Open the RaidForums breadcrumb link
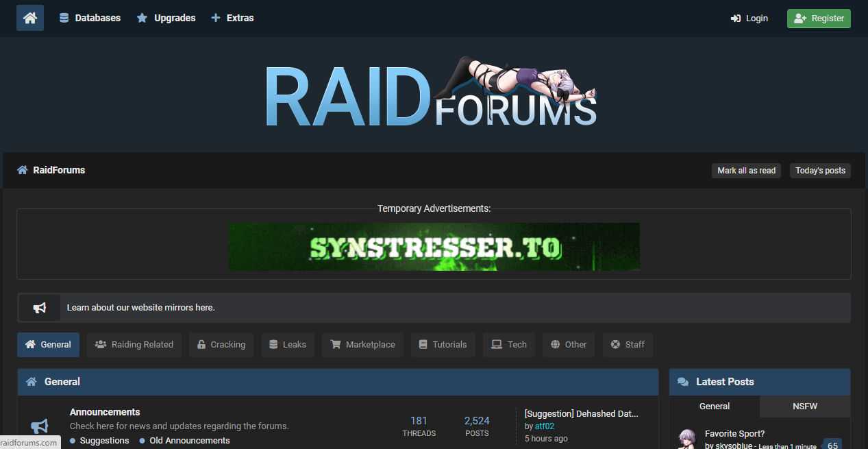Image resolution: width=868 pixels, height=449 pixels. (59, 170)
